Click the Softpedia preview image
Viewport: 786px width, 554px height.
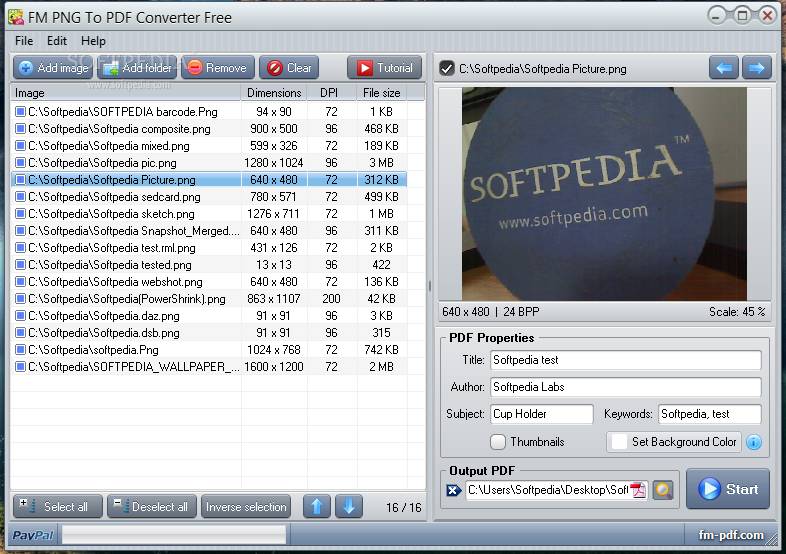[604, 194]
